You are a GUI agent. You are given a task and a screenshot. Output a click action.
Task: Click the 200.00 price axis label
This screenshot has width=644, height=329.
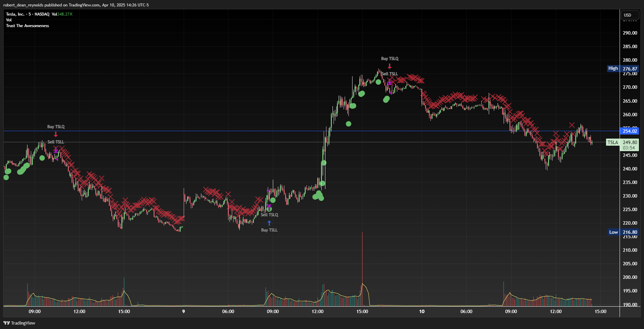point(630,277)
